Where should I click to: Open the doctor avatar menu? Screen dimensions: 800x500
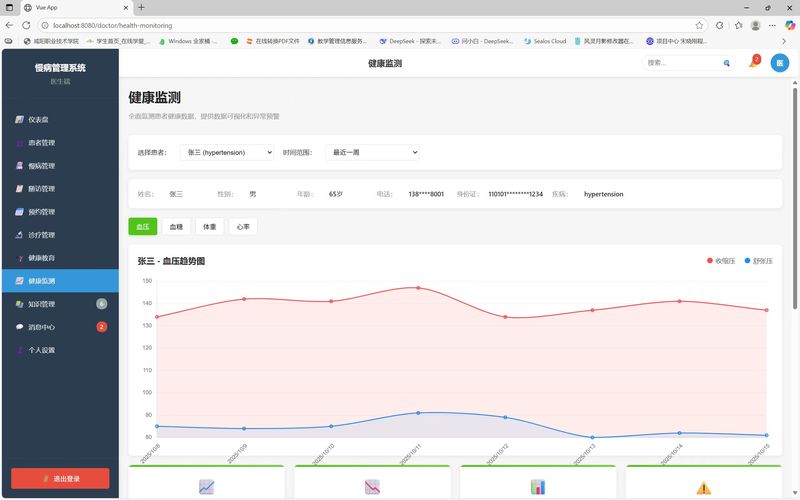pyautogui.click(x=779, y=63)
